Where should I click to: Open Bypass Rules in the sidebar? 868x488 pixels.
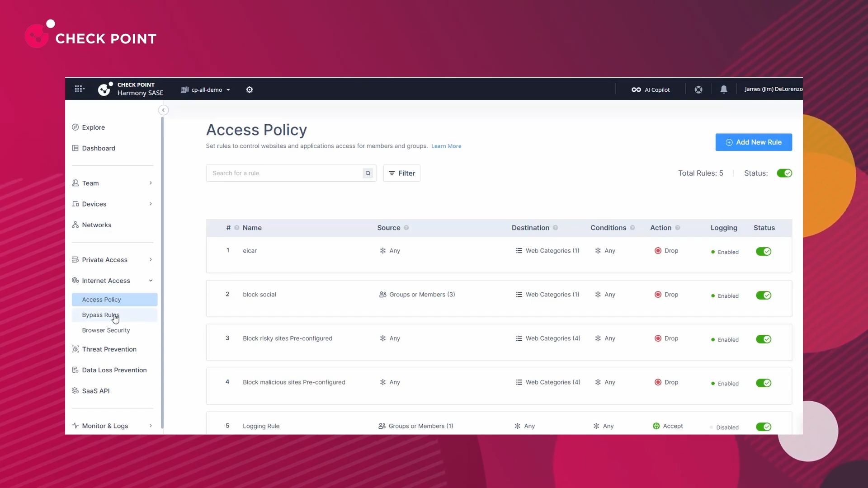115,315
